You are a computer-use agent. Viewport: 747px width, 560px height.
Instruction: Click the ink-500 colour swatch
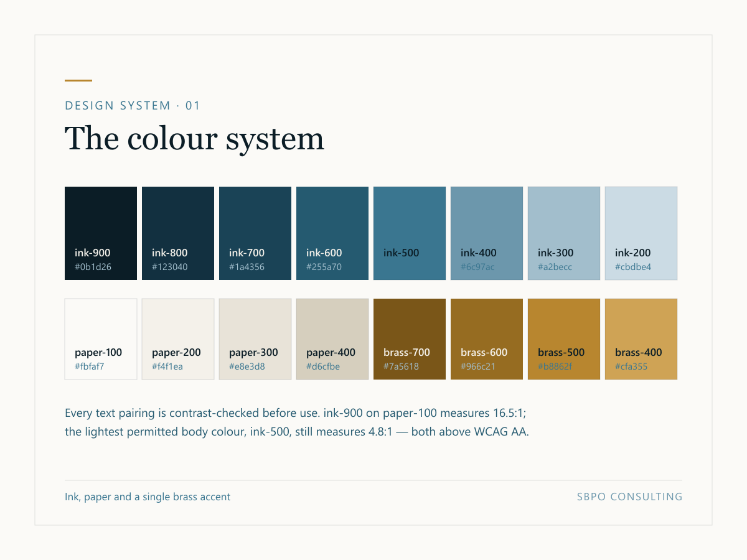coord(410,233)
